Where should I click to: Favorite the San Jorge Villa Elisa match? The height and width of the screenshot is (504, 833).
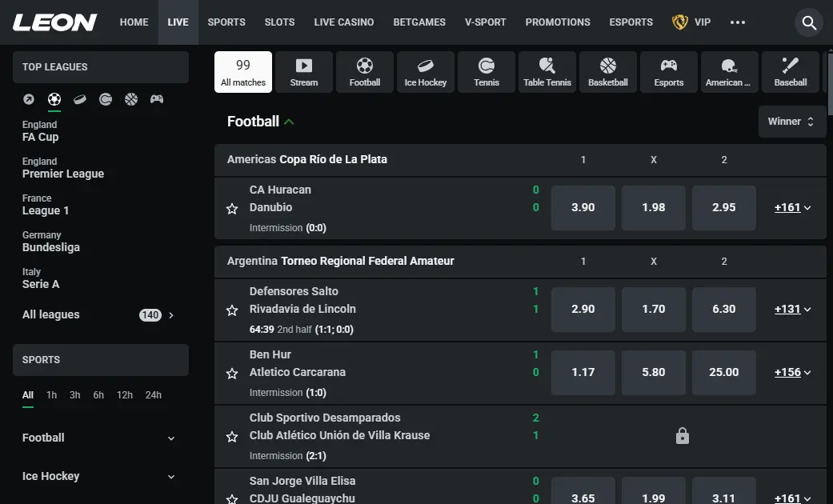click(232, 498)
